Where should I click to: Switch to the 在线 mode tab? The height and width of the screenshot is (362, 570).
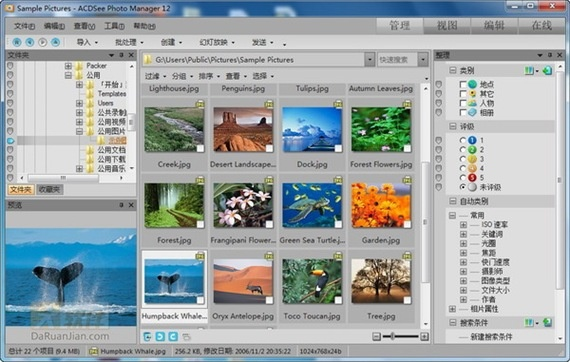point(542,25)
